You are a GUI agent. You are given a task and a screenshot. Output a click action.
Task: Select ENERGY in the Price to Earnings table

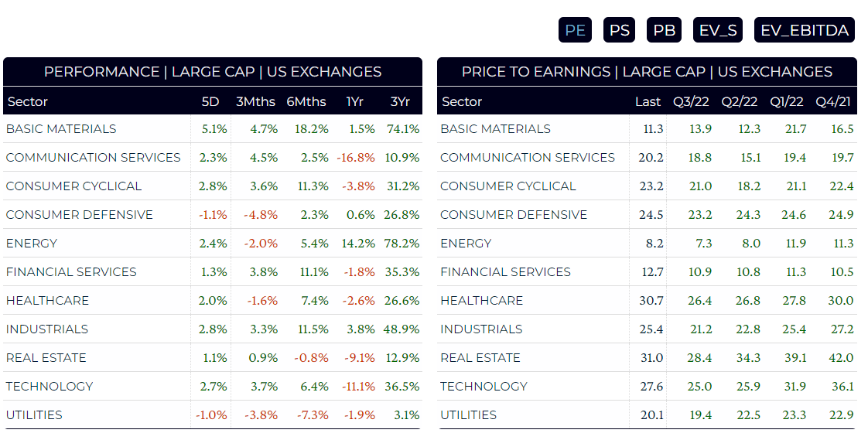(466, 244)
